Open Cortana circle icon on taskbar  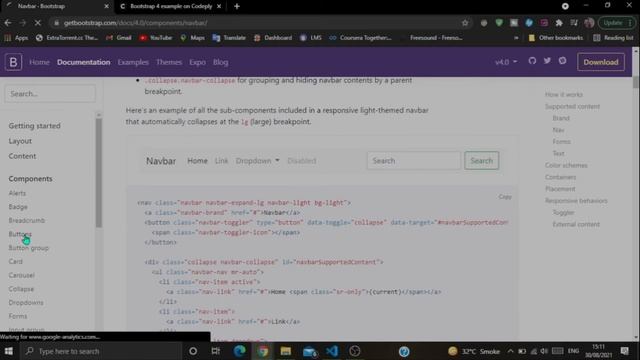point(193,351)
